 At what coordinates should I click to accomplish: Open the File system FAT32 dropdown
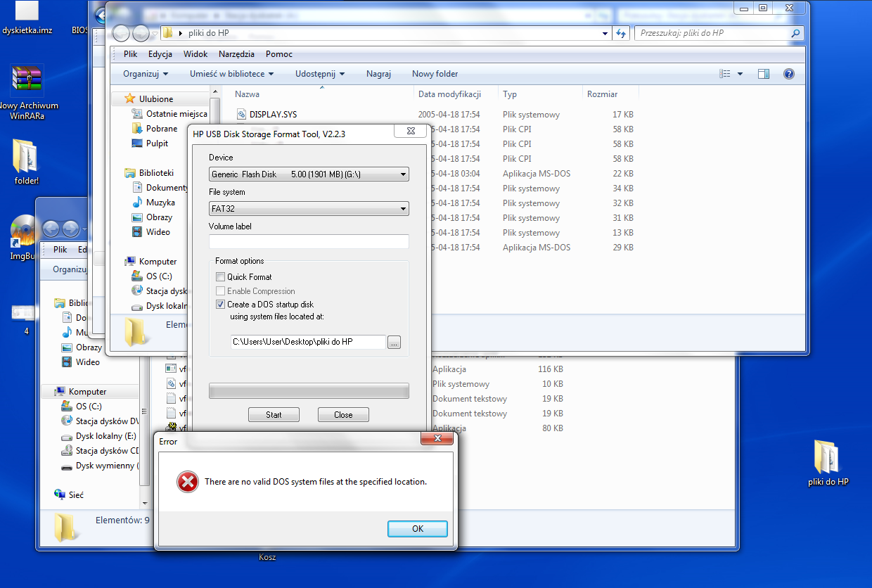pos(309,209)
